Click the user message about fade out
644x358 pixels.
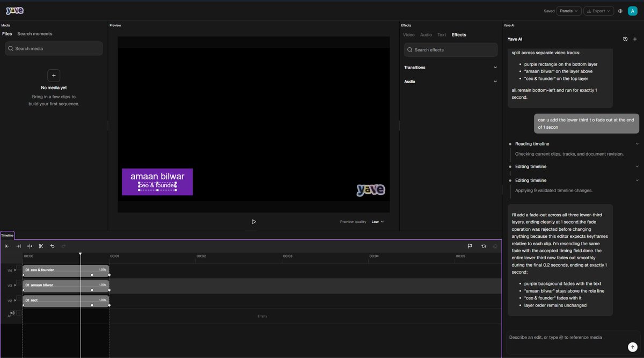pos(587,123)
